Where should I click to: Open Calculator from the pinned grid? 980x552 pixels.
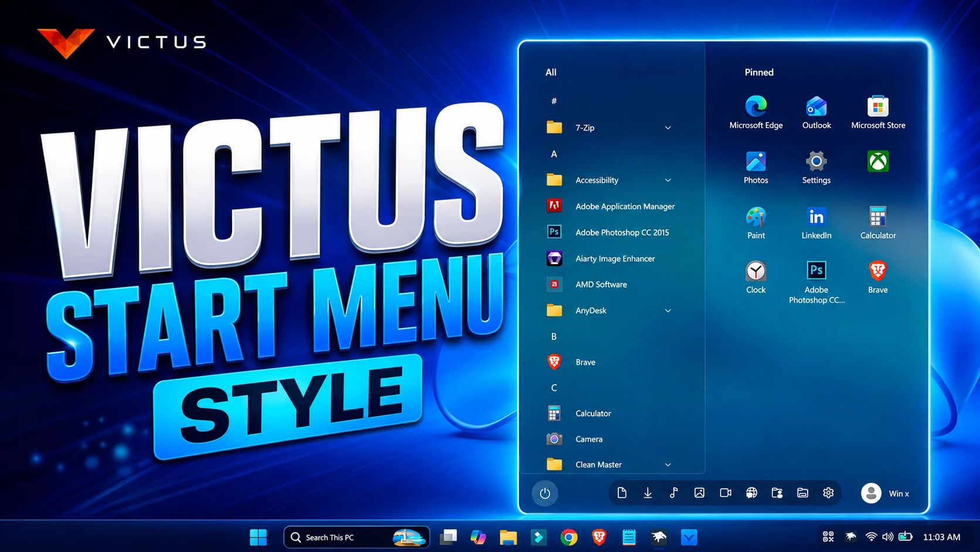point(878,222)
